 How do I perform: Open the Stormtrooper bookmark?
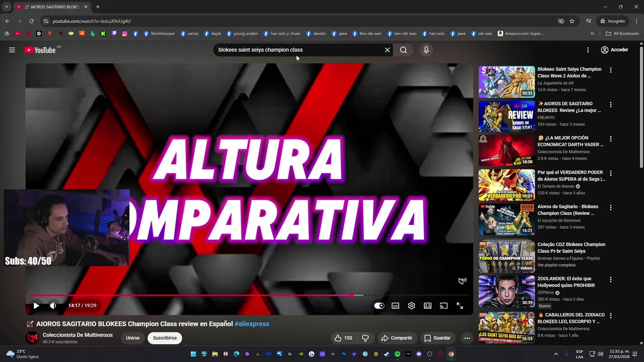click(x=159, y=34)
